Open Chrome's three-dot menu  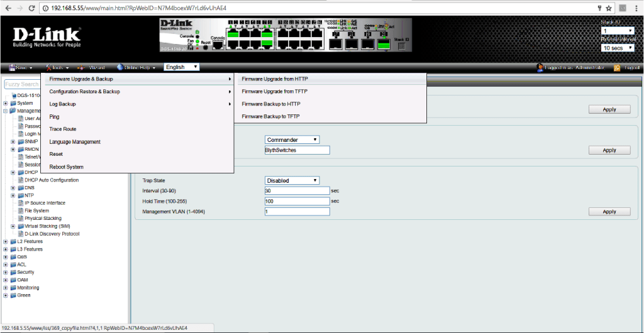coord(636,8)
